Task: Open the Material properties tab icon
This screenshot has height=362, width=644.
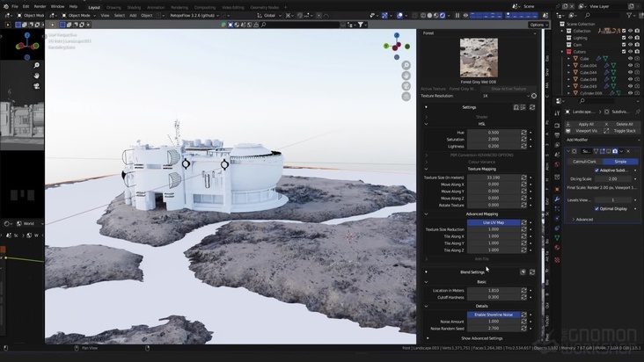Action: 557,248
